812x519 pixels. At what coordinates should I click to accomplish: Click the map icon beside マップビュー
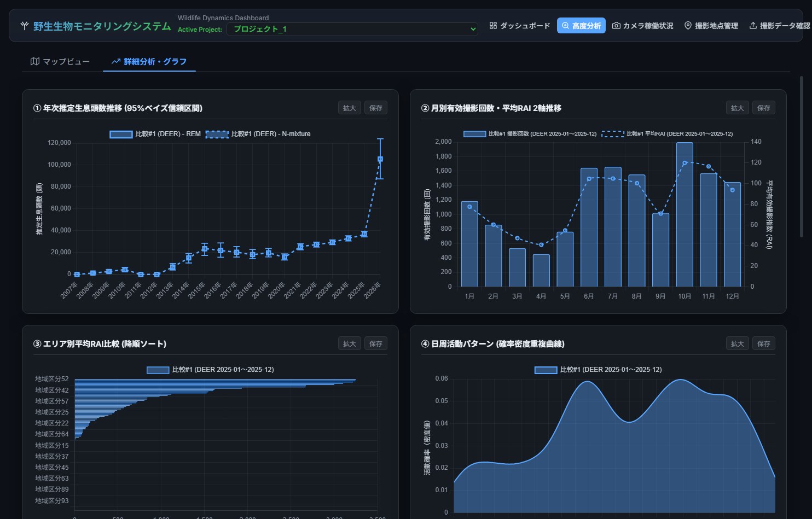[35, 61]
